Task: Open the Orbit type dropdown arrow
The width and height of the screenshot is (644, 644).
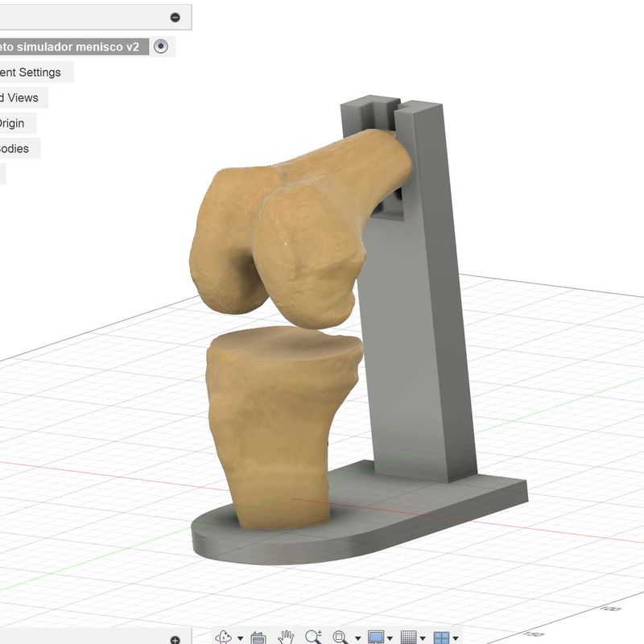Action: click(240, 638)
